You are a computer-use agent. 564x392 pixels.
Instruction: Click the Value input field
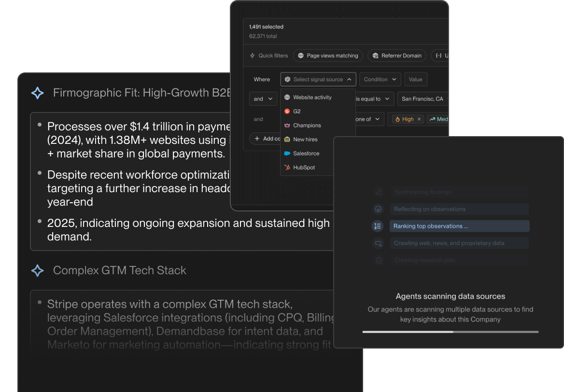415,79
